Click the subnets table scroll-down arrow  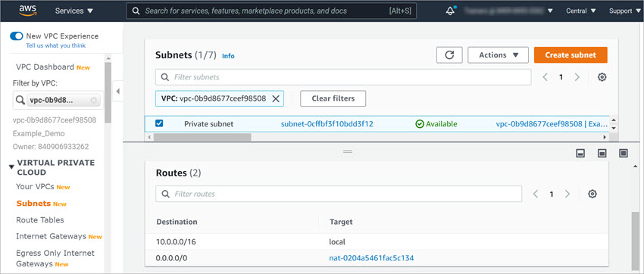click(x=614, y=128)
